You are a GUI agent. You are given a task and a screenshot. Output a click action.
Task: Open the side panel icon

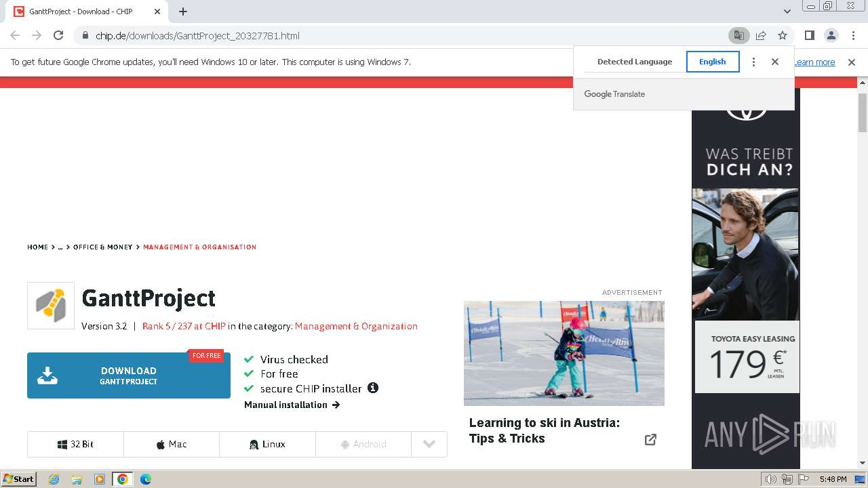point(809,35)
